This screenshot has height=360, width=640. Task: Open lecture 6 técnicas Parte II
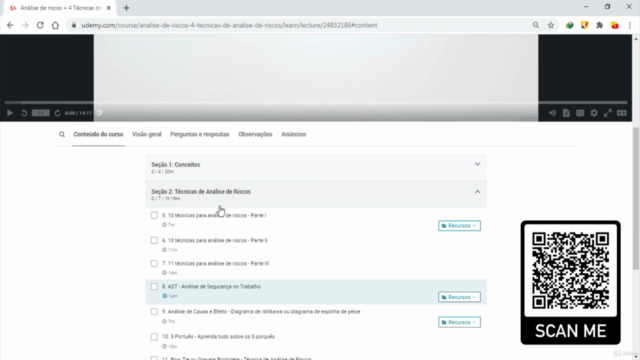215,240
